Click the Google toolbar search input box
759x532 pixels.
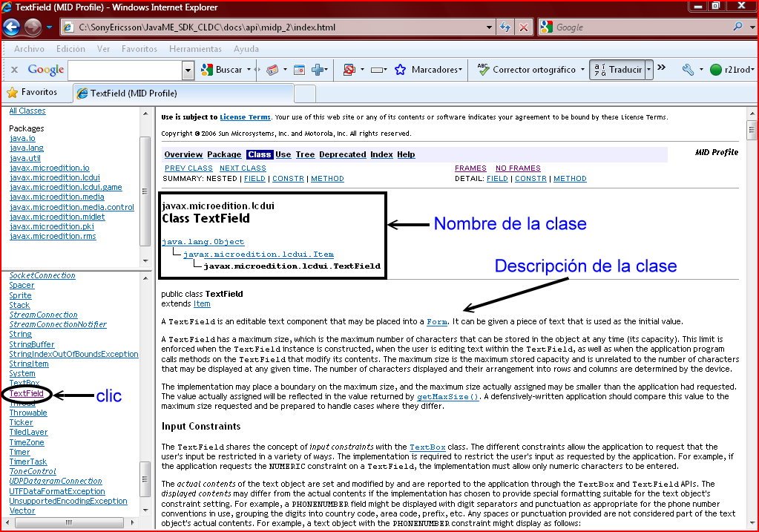coord(125,70)
